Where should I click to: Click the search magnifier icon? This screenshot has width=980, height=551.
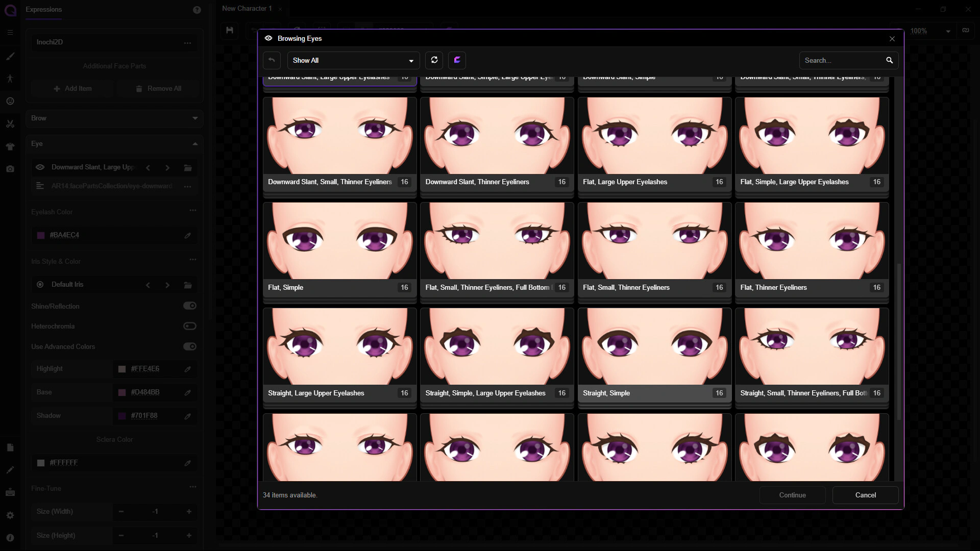pos(890,60)
